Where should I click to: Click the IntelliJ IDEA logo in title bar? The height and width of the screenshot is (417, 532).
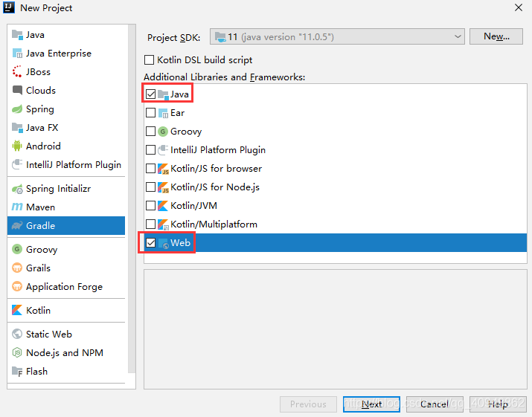(x=9, y=7)
